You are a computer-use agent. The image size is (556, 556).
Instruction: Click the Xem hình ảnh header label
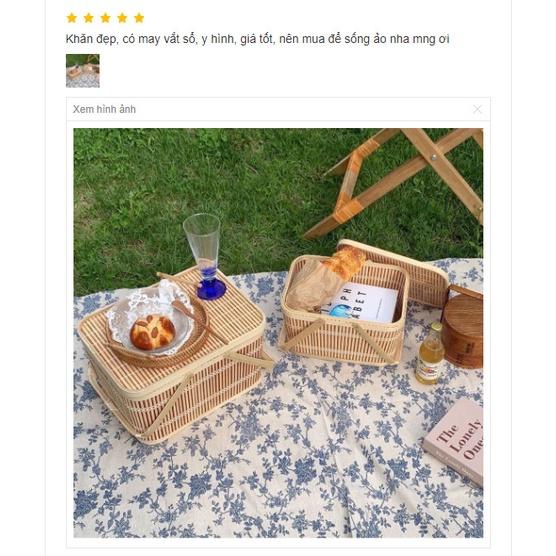click(x=104, y=109)
